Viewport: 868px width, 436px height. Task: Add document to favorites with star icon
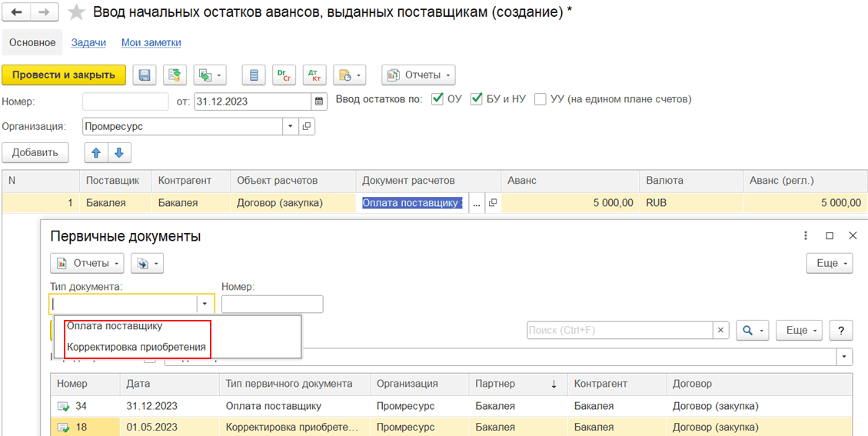(x=76, y=12)
